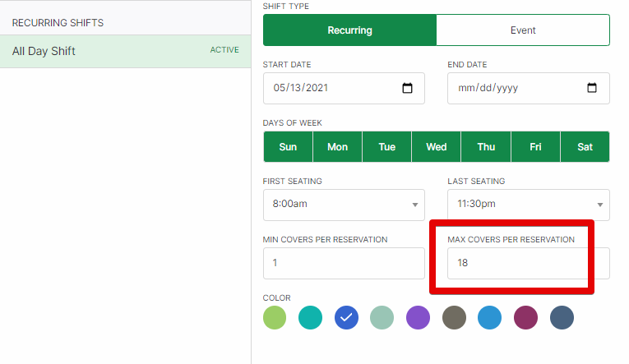
Task: Select the All Day Shift entry
Action: click(126, 51)
